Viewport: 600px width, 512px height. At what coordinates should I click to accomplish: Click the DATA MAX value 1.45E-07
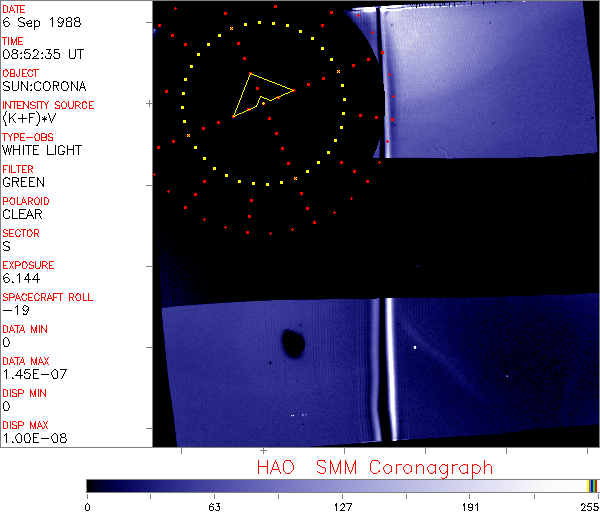(28, 374)
